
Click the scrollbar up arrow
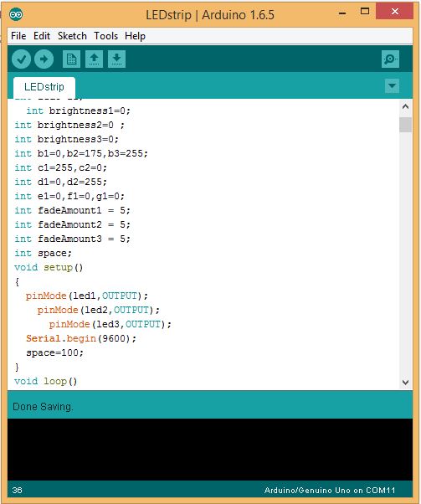coord(406,106)
